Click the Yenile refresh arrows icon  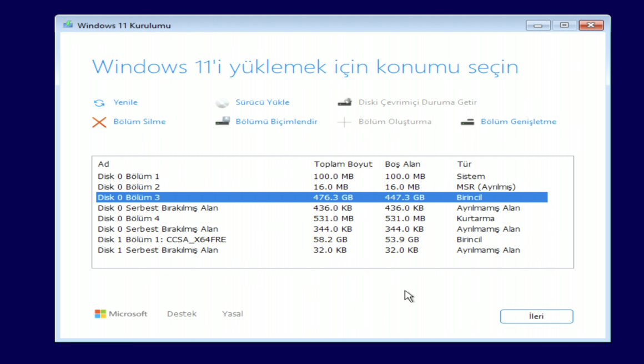tap(99, 103)
